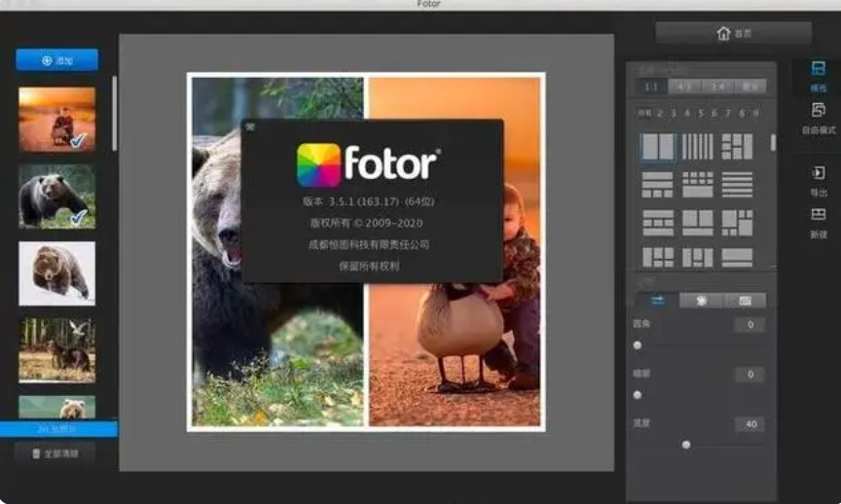Select the last aspect ratio tab
The height and width of the screenshot is (504, 841).
click(x=750, y=87)
